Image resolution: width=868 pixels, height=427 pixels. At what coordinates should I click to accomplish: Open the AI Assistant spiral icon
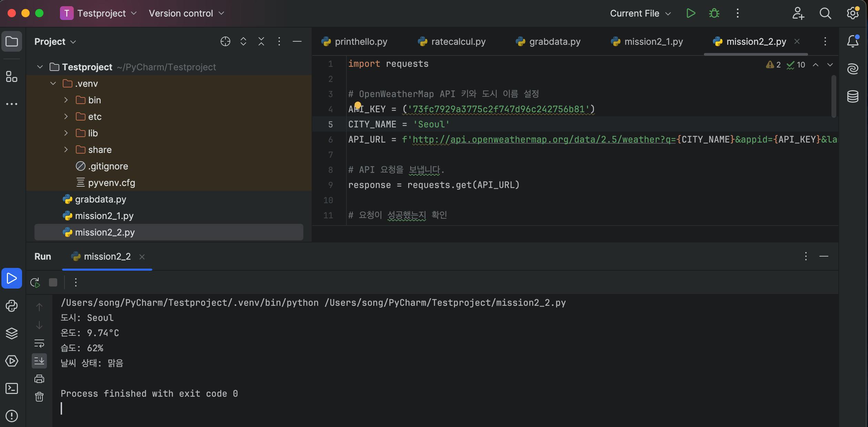point(853,69)
